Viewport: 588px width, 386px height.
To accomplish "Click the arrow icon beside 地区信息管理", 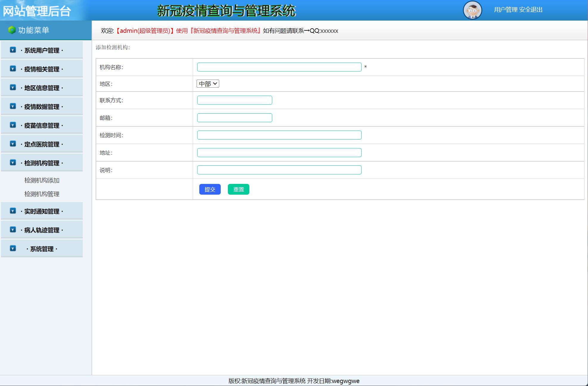I will (x=13, y=87).
